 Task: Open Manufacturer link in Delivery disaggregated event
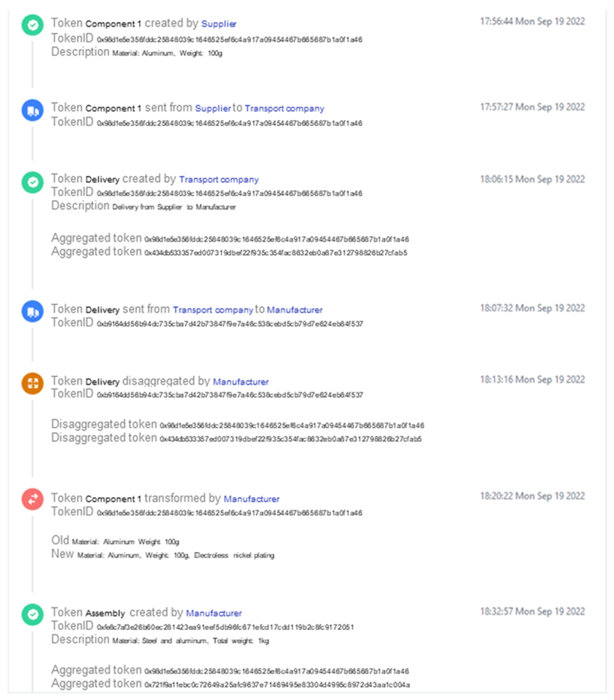[x=241, y=382]
